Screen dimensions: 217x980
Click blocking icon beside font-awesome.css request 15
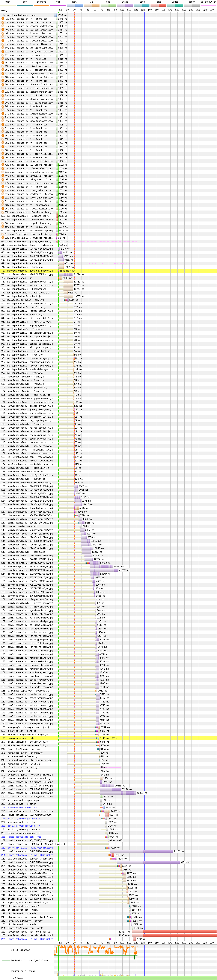tap(3, 66)
